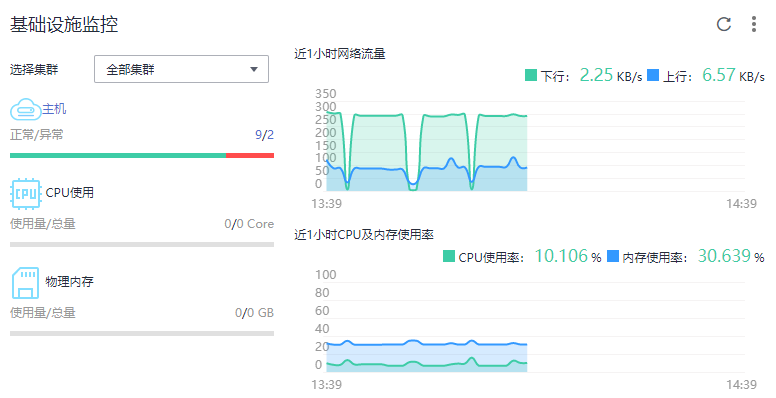This screenshot has height=398, width=776.
Task: Click the green normal segment of host bar
Action: [x=118, y=155]
